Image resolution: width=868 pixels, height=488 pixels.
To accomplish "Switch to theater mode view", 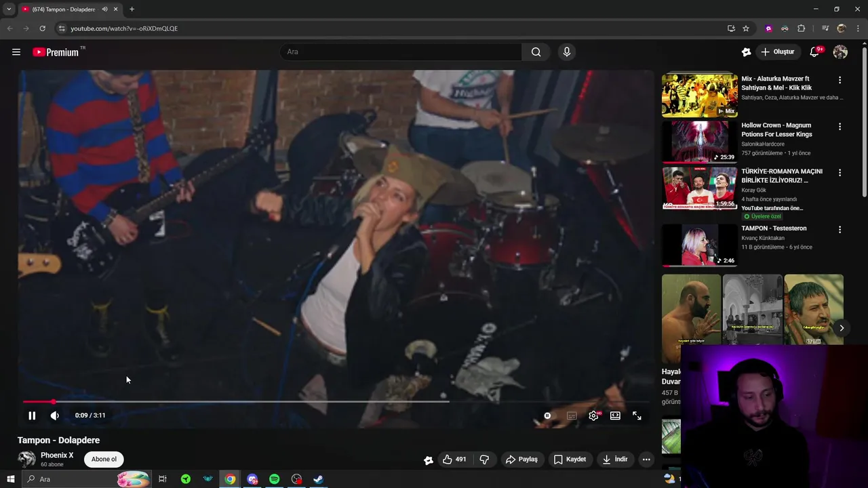I will tap(615, 415).
